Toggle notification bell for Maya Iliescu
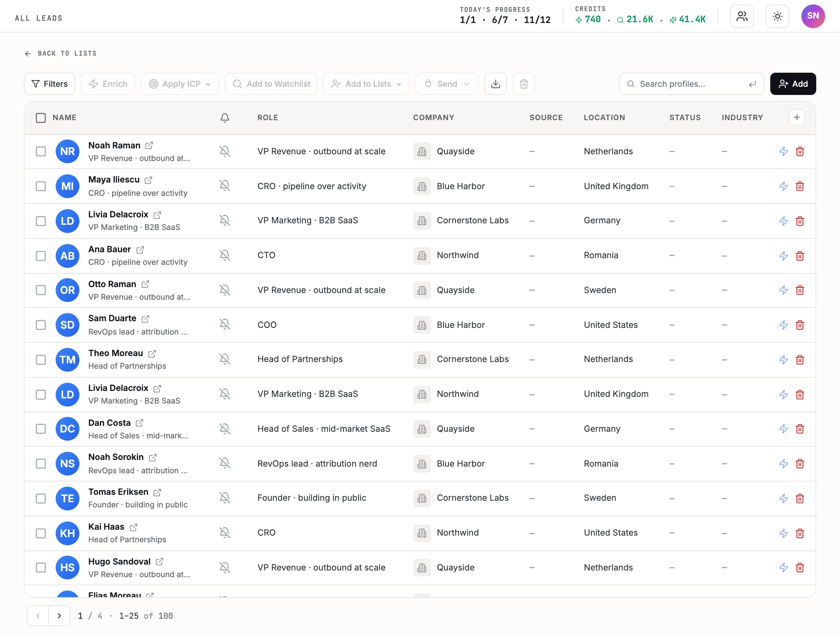 click(225, 186)
